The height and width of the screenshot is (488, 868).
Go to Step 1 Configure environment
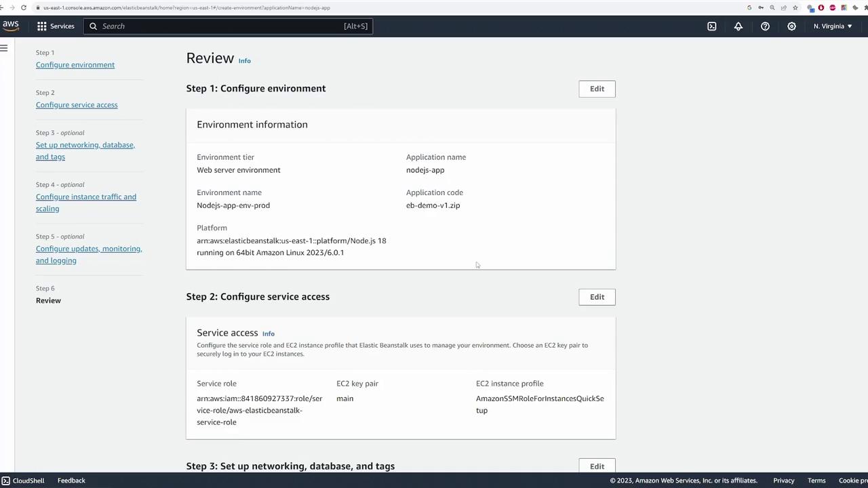pyautogui.click(x=75, y=65)
